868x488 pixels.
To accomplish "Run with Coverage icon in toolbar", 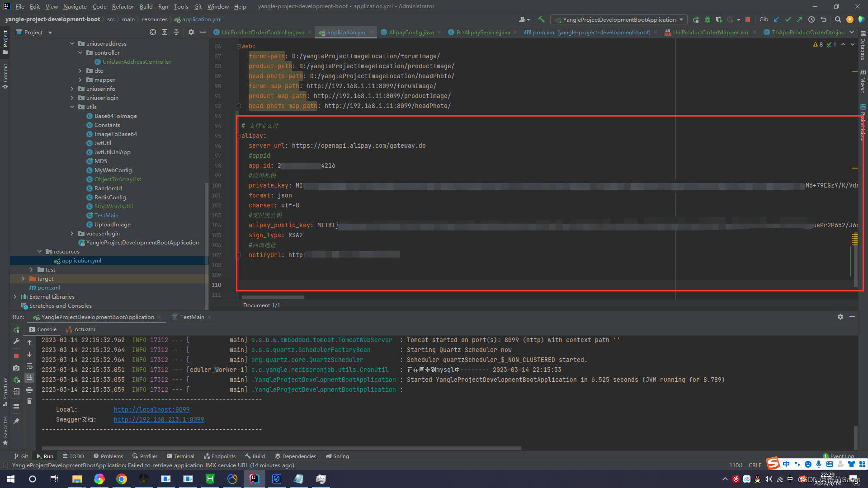I will tap(719, 19).
